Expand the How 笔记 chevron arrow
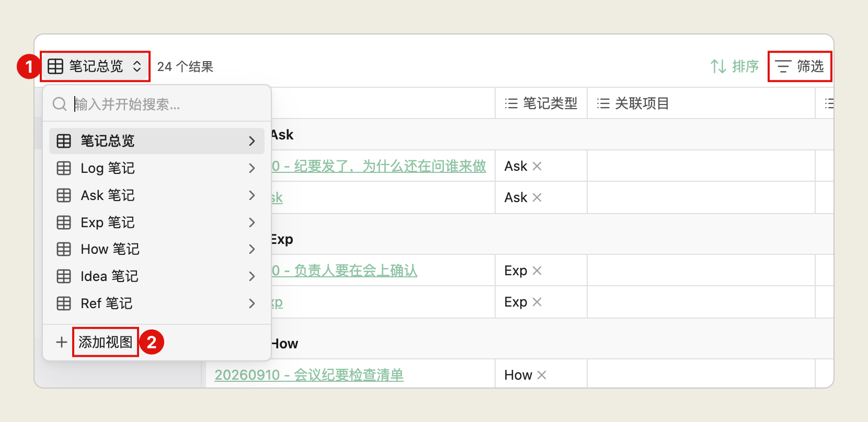 pyautogui.click(x=252, y=249)
